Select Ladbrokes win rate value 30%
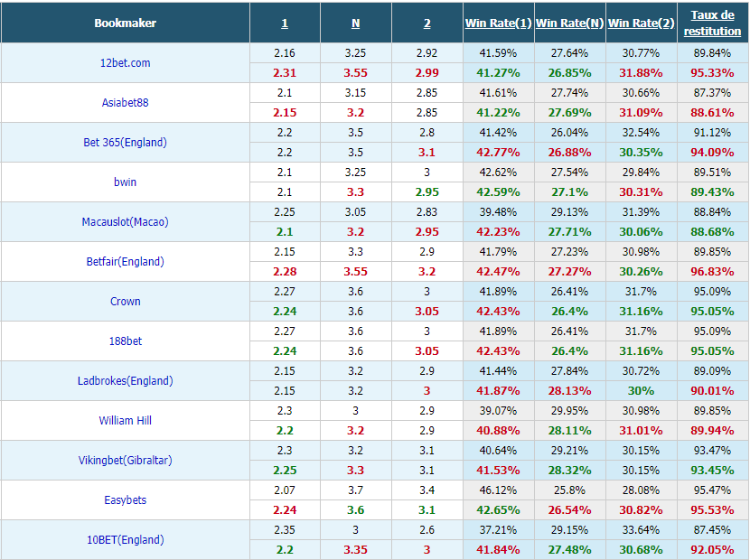This screenshot has width=750, height=560. [x=641, y=390]
